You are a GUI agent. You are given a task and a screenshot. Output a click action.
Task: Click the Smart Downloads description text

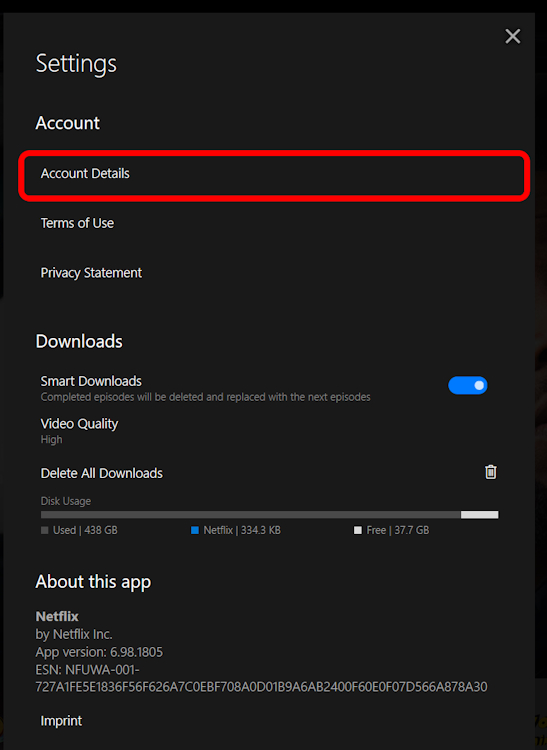pos(206,397)
